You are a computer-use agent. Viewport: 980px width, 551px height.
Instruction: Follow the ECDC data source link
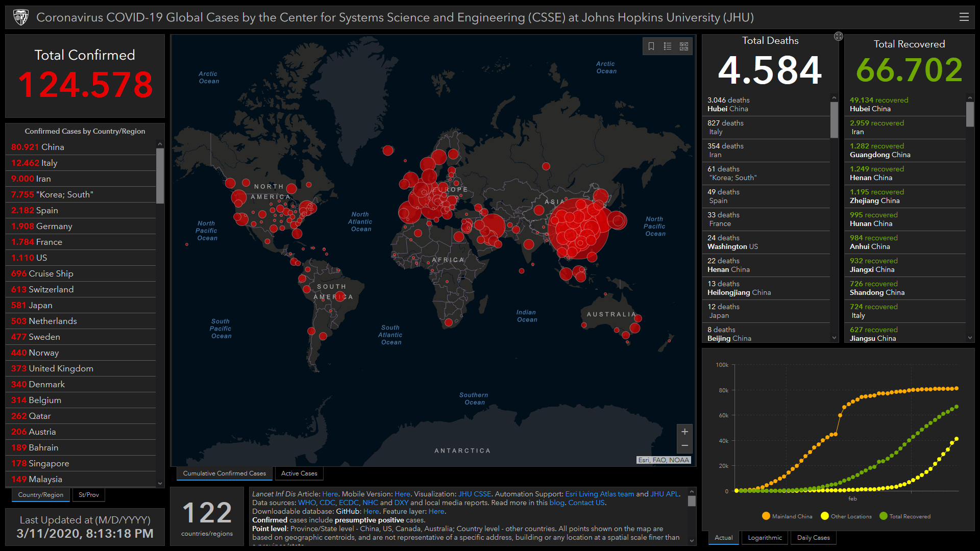pos(349,503)
